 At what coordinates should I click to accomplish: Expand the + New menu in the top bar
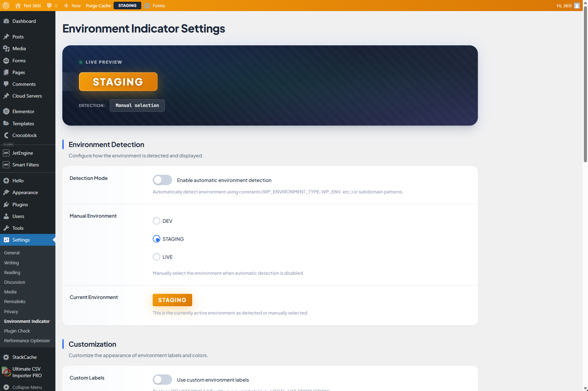pos(72,6)
